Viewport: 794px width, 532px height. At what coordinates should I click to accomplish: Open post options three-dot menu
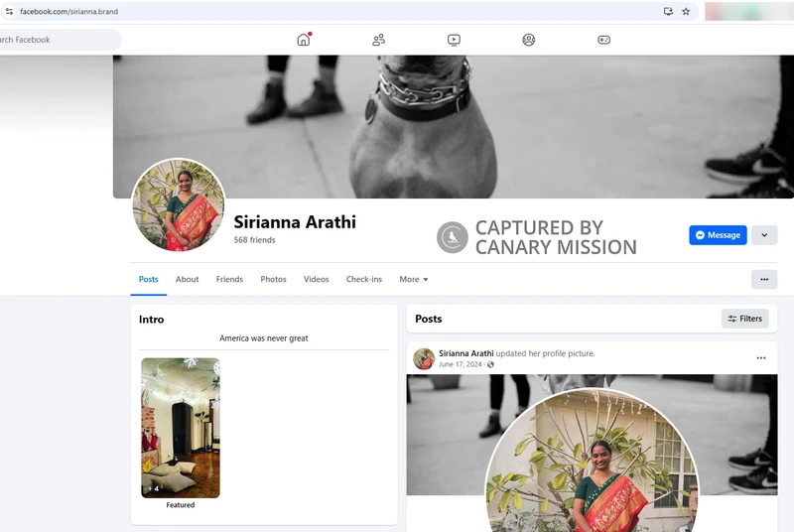click(x=761, y=358)
